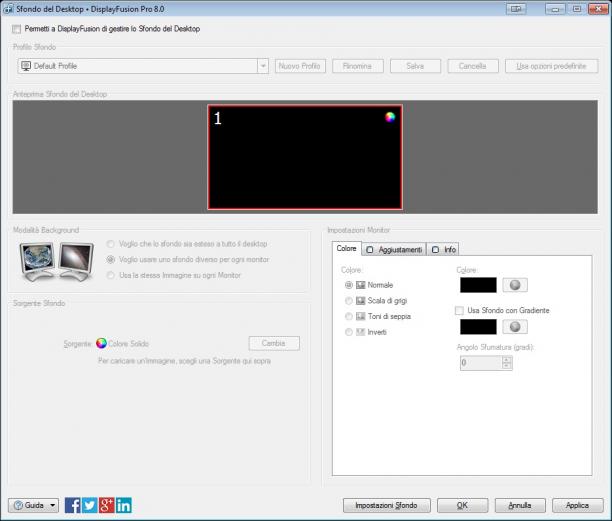Click the Cambia source button
Screen dimensions: 612x521
(x=274, y=343)
